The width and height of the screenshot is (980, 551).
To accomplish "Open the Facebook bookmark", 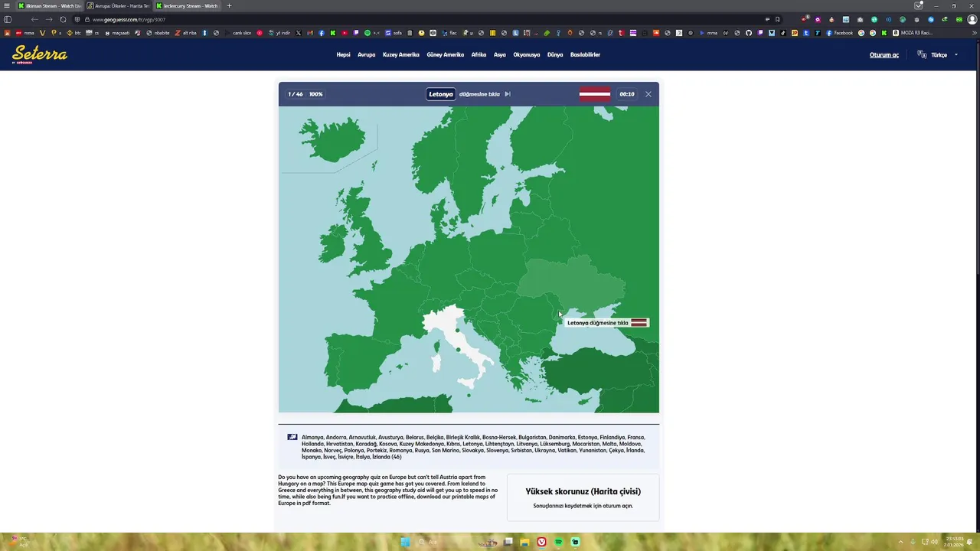I will [x=840, y=33].
